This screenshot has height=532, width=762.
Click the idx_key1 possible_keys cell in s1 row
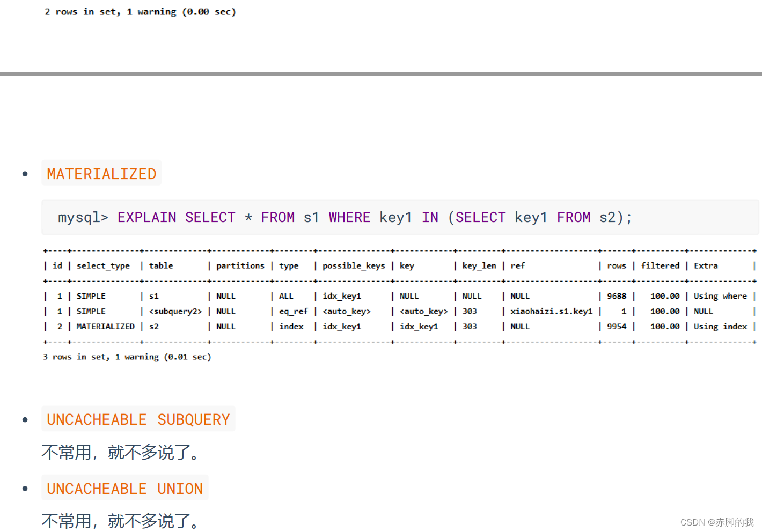(342, 296)
